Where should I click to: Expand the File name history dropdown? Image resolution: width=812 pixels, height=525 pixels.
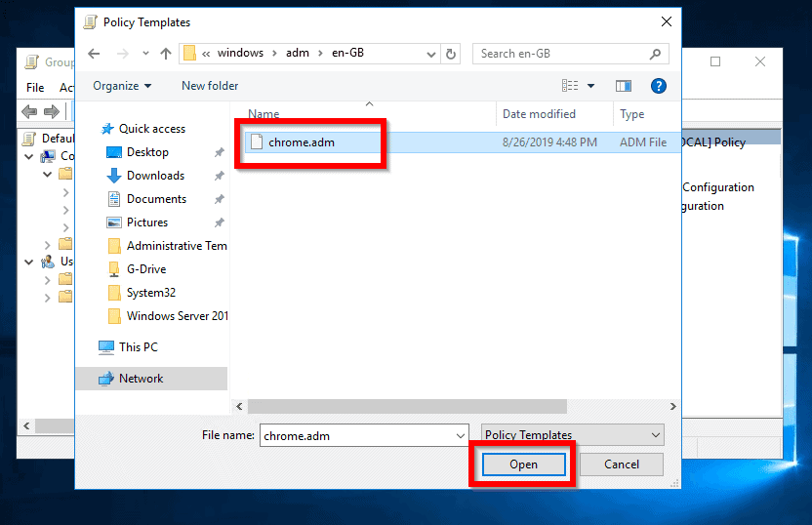click(x=460, y=436)
